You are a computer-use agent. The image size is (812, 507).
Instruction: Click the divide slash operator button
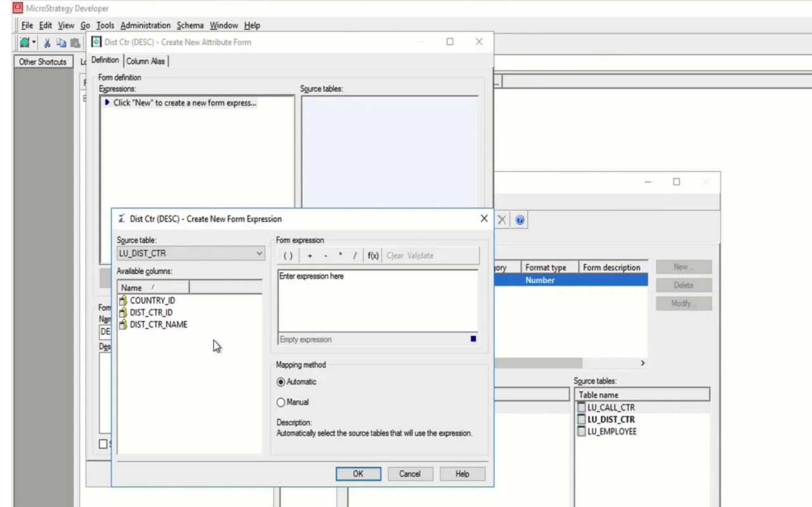355,256
